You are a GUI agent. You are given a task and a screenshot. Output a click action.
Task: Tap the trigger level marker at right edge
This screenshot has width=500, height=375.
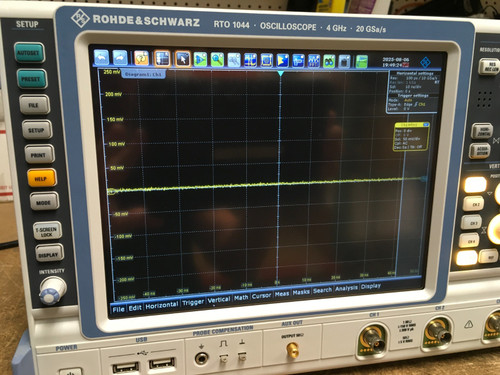[424, 179]
